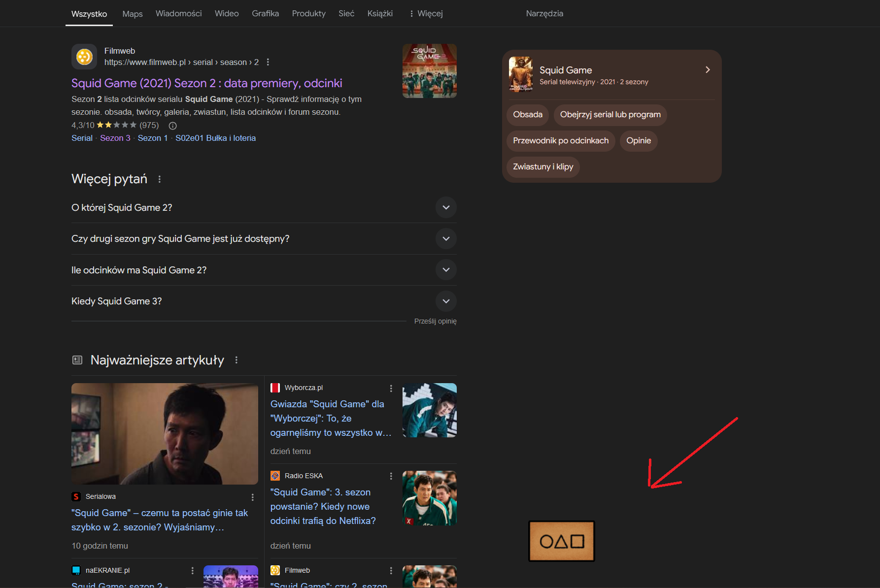880x588 pixels.
Task: Click 'Prześlij opinię' feedback link
Action: click(x=435, y=321)
